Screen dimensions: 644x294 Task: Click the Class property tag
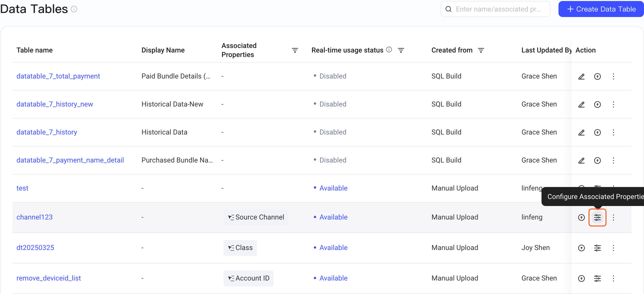tap(240, 248)
